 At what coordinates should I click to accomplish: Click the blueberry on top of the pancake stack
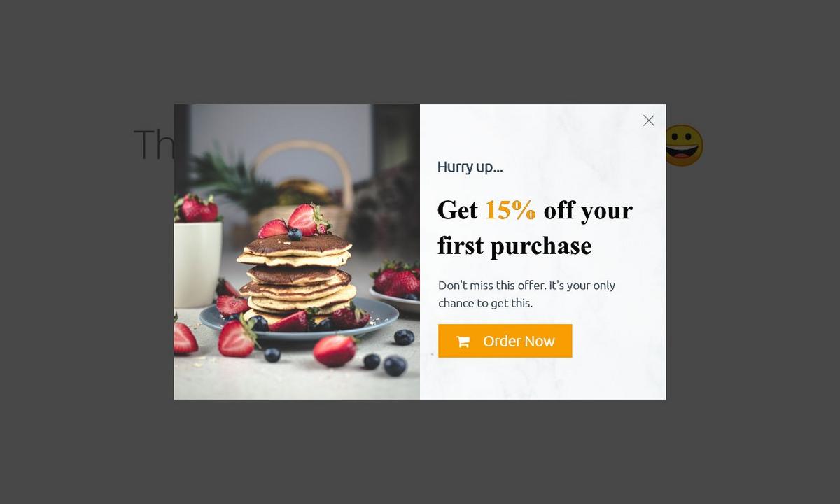pos(295,234)
